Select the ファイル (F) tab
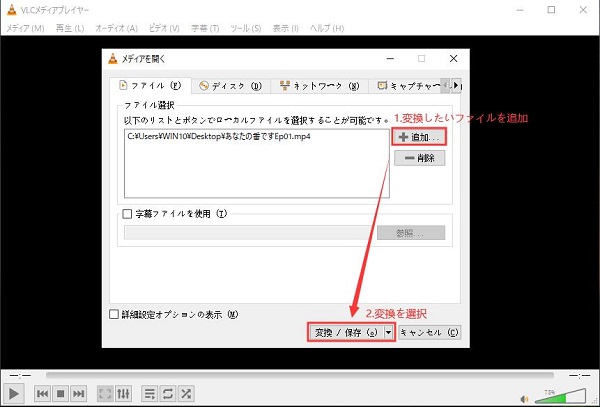 pyautogui.click(x=150, y=86)
